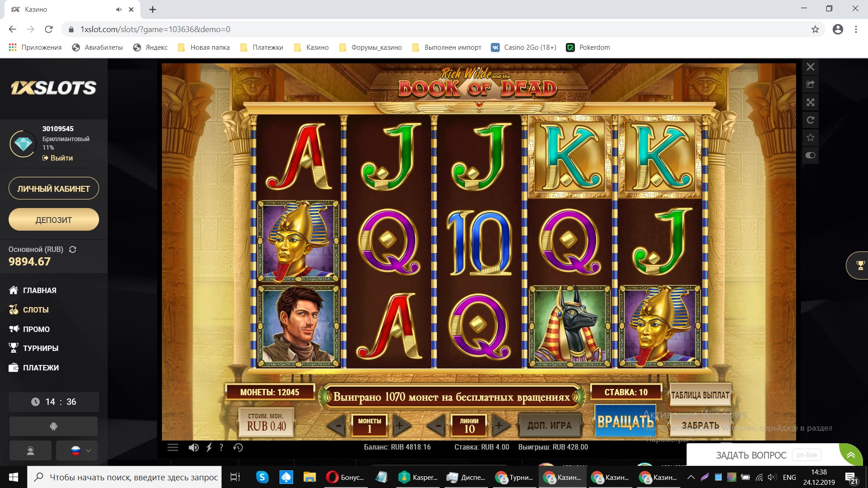The image size is (868, 488).
Task: Bookmark this page with the star icon
Action: [x=815, y=29]
